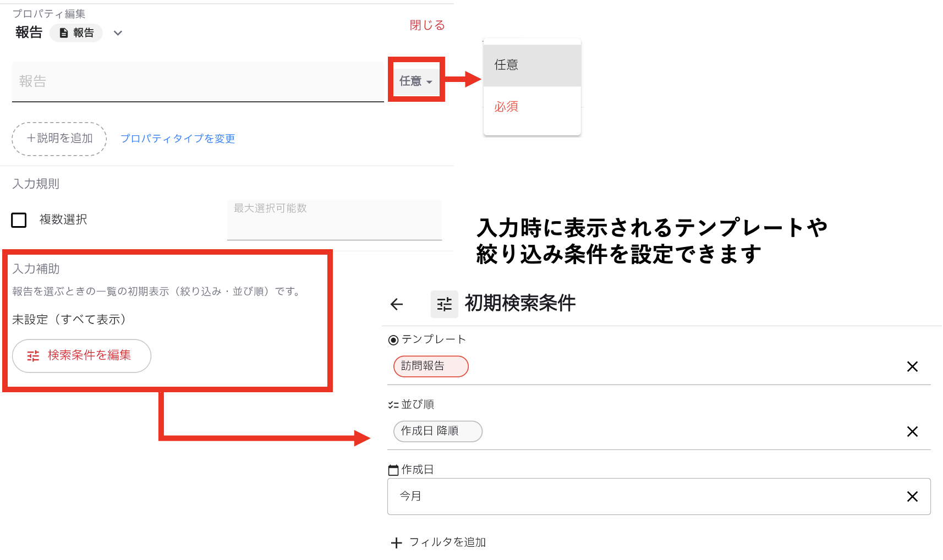This screenshot has height=560, width=943.
Task: Click the 入力規則 section heading
Action: (36, 184)
